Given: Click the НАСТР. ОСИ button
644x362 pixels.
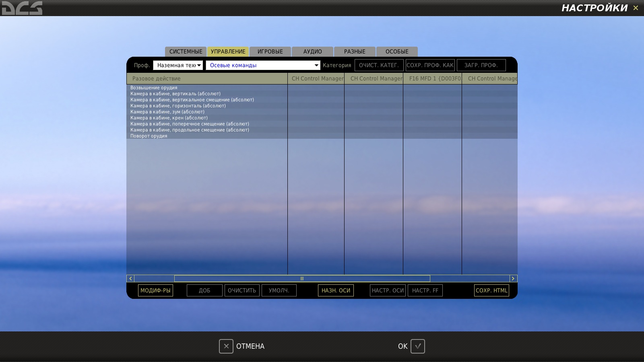Looking at the screenshot, I should pos(388,290).
